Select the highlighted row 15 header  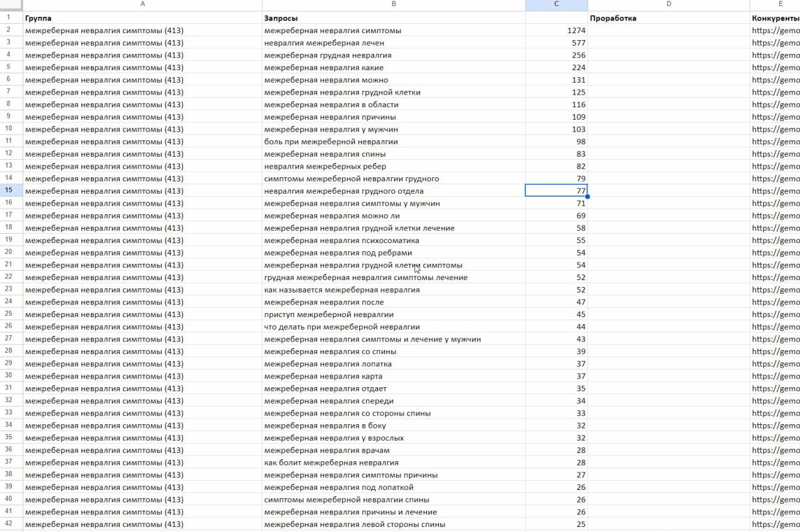point(11,190)
